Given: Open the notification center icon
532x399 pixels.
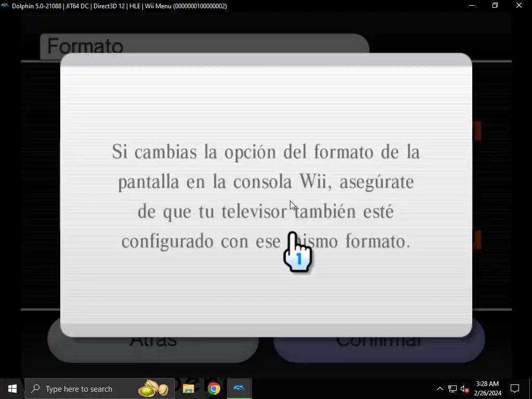Looking at the screenshot, I should tap(515, 389).
